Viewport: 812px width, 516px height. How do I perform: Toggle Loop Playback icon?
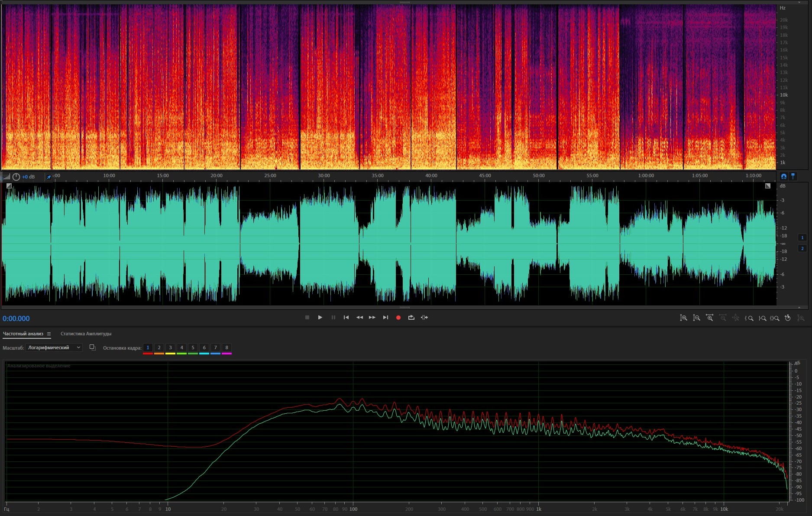411,318
